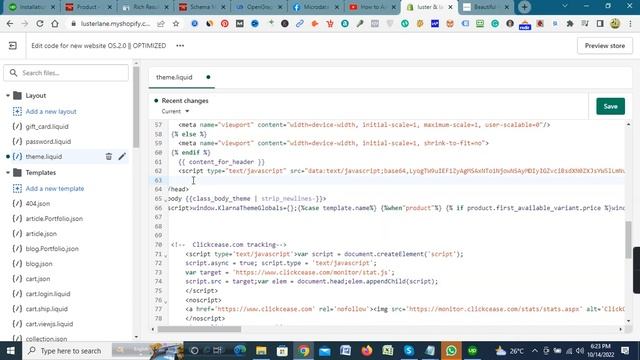Viewport: 640px width, 360px height.
Task: Switch to the Product browser tab
Action: click(x=88, y=7)
